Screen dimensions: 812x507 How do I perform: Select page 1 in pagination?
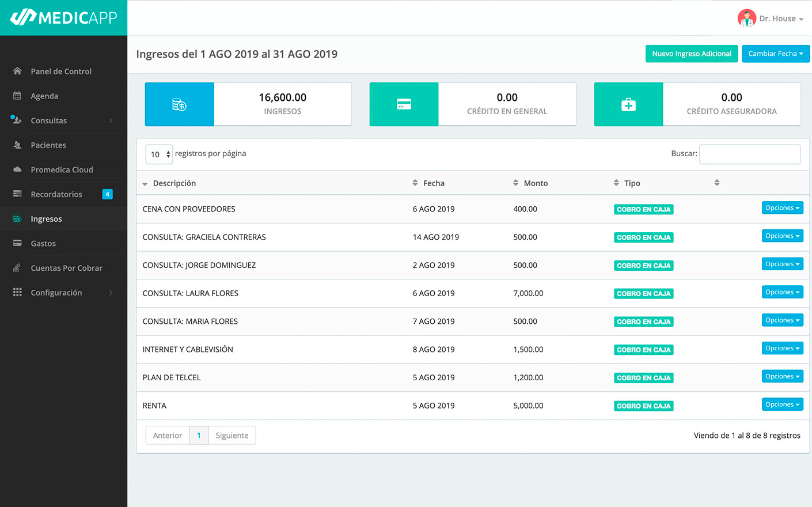coord(199,436)
